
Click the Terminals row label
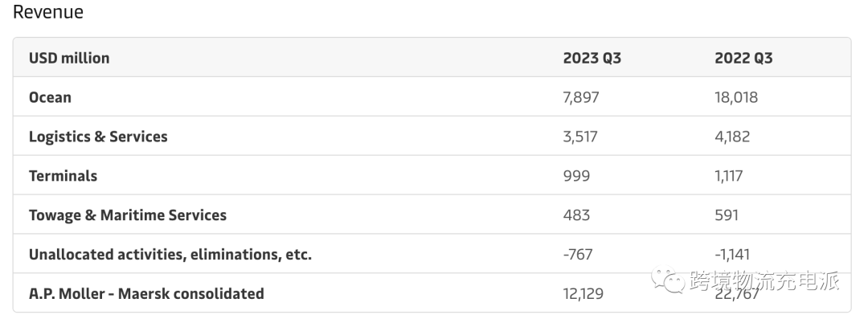[63, 176]
